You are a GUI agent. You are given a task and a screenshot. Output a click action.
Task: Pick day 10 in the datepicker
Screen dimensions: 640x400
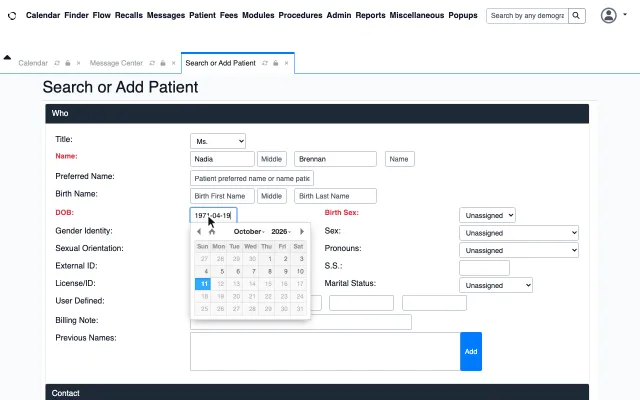[300, 271]
